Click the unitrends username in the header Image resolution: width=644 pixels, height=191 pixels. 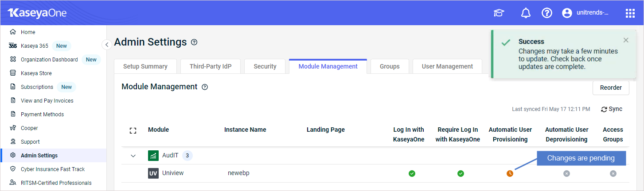point(592,13)
